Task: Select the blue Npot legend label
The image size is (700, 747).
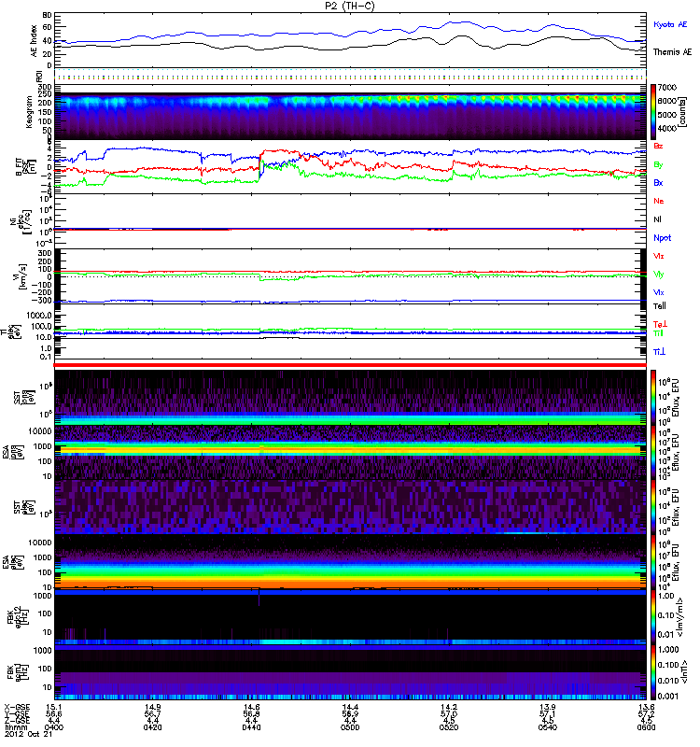Action: (x=662, y=238)
